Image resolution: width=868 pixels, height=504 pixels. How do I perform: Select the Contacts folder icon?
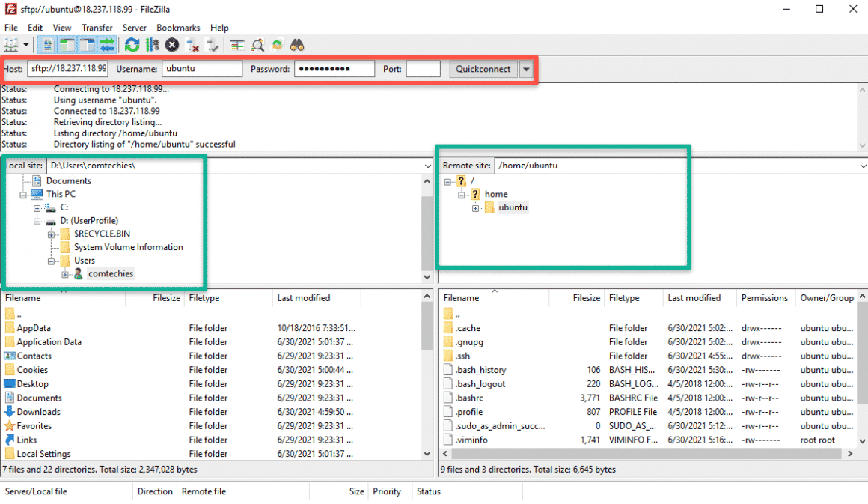10,356
